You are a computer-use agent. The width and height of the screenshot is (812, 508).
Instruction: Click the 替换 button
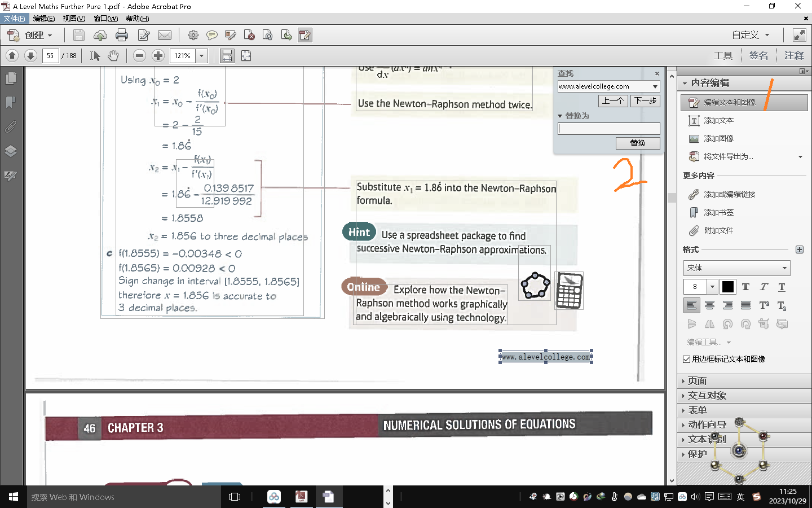(x=638, y=143)
